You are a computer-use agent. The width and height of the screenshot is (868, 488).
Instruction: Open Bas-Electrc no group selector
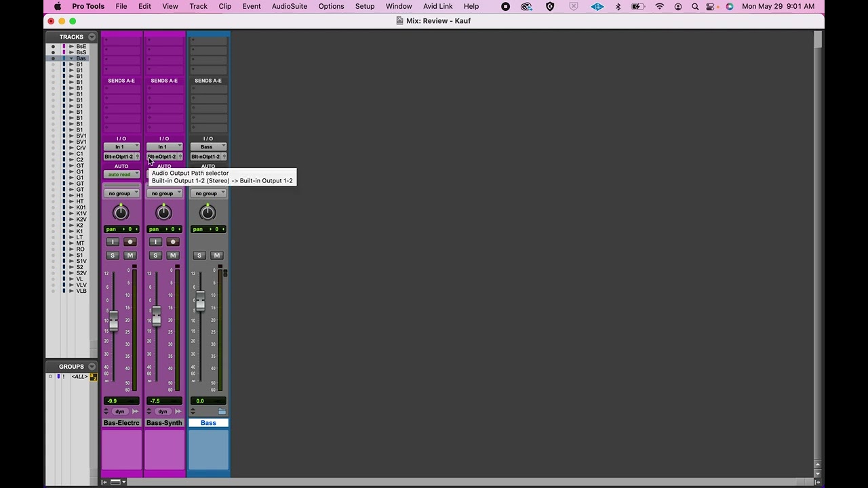pos(121,194)
